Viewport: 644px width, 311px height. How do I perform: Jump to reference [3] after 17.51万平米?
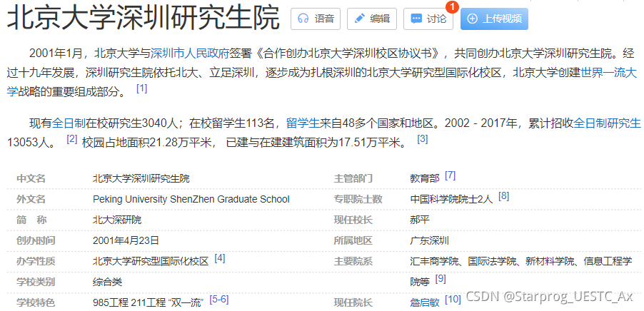point(423,139)
